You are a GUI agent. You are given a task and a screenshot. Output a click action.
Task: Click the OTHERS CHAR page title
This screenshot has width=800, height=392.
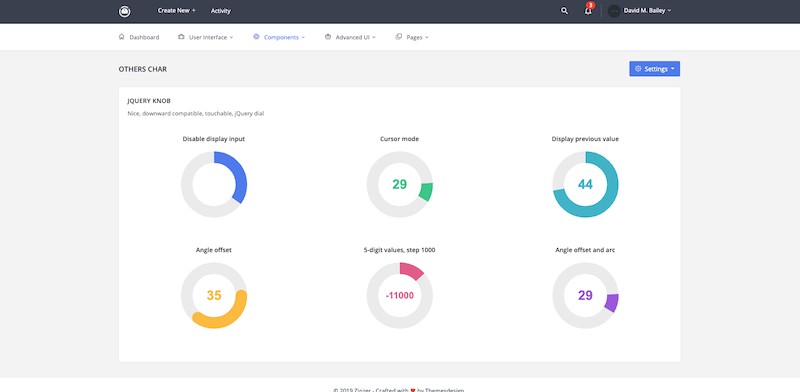click(143, 69)
